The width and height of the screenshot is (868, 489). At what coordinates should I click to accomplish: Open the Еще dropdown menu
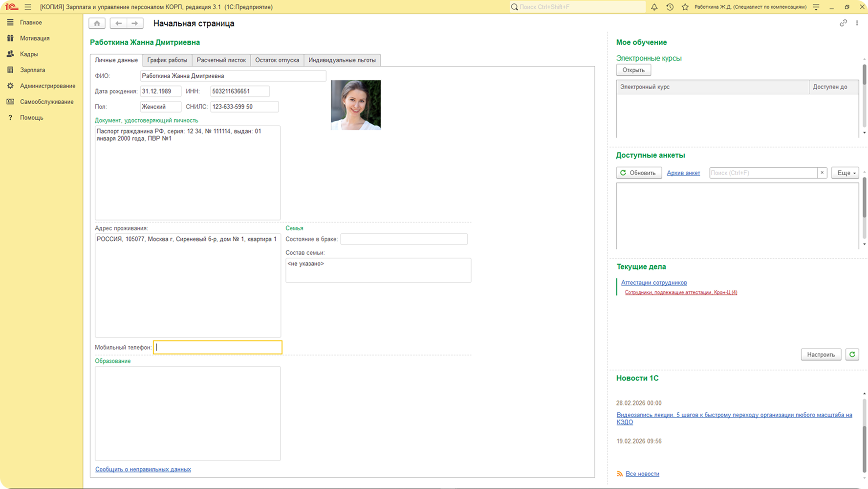(845, 173)
